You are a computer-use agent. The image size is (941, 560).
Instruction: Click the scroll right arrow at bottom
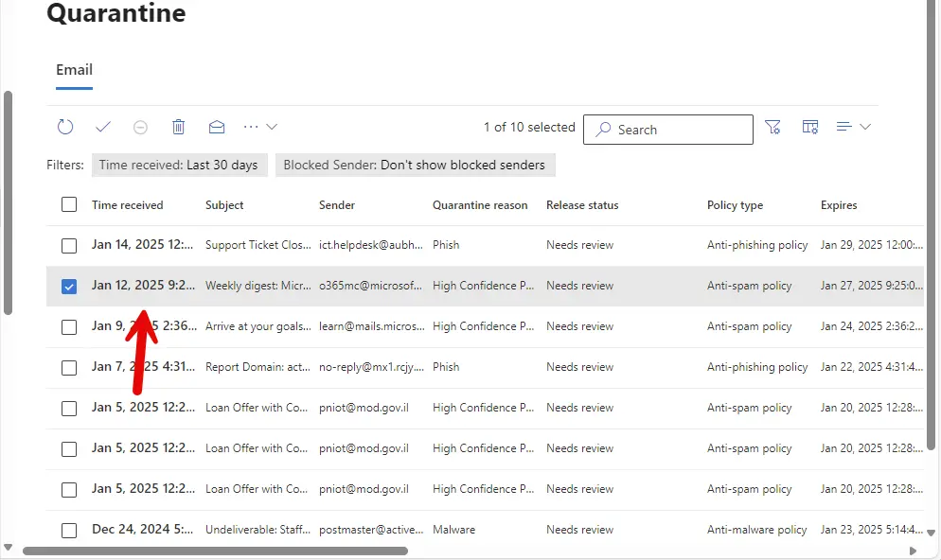[x=913, y=551]
